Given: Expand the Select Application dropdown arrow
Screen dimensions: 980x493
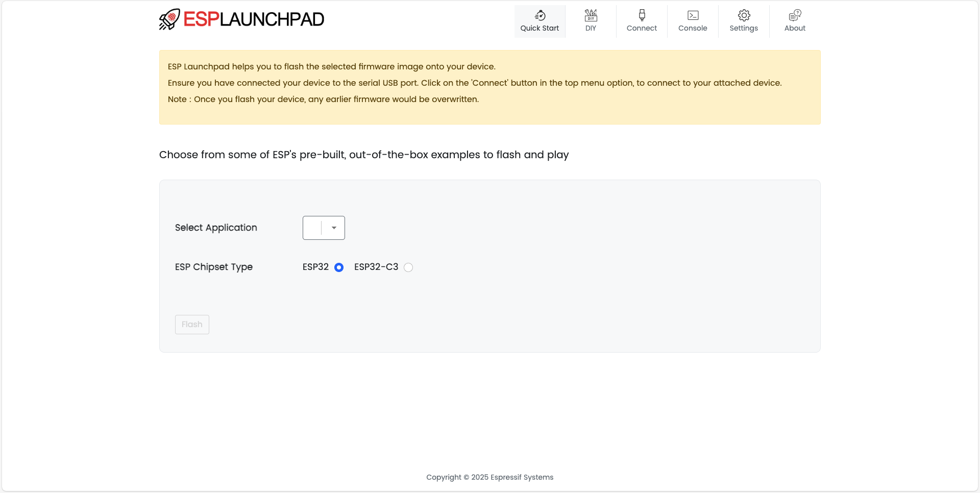Looking at the screenshot, I should pos(334,228).
